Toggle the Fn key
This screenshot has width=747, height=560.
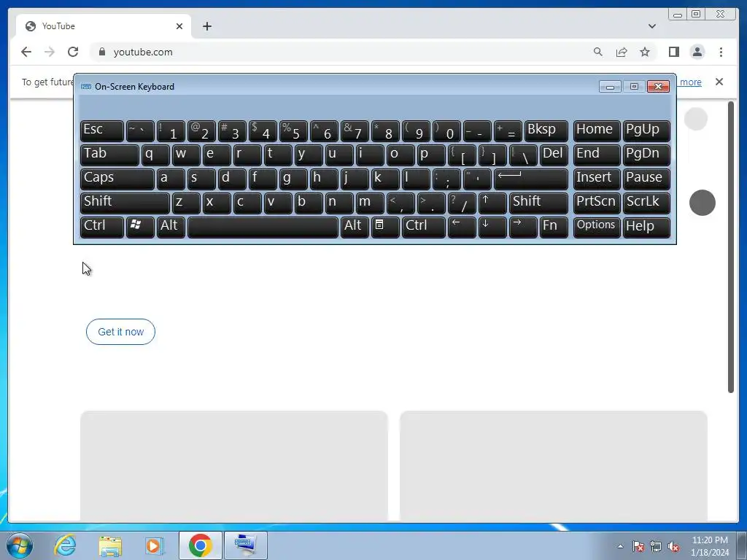coord(554,227)
